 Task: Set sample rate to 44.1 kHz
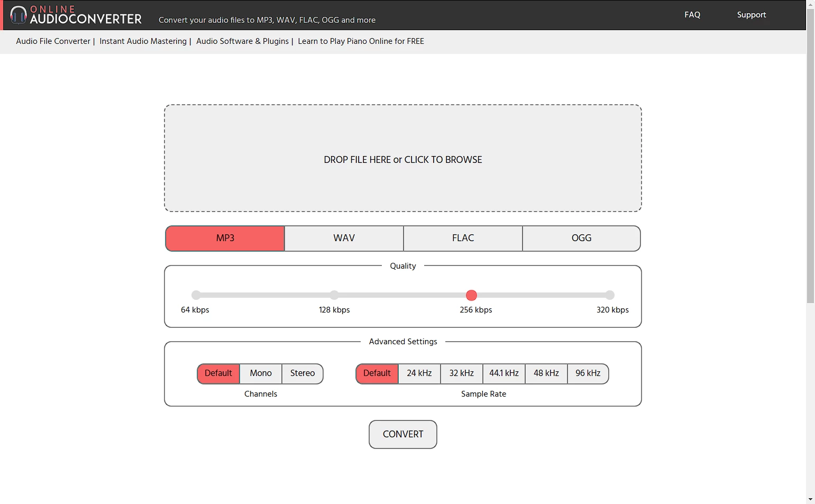504,373
